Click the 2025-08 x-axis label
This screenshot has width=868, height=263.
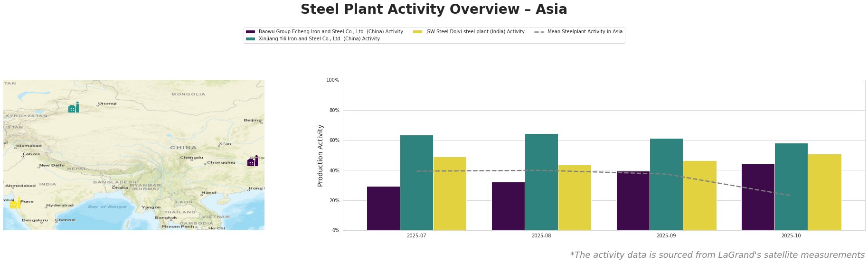pos(541,235)
